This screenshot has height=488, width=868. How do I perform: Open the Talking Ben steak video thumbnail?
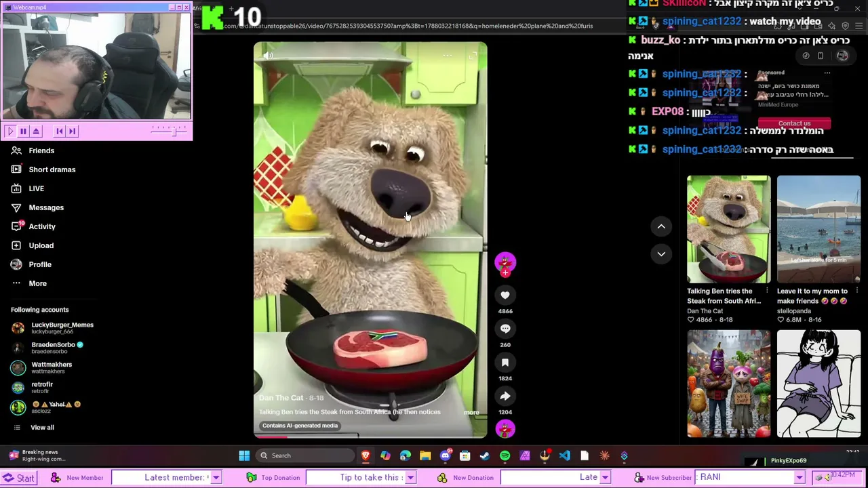(x=728, y=229)
